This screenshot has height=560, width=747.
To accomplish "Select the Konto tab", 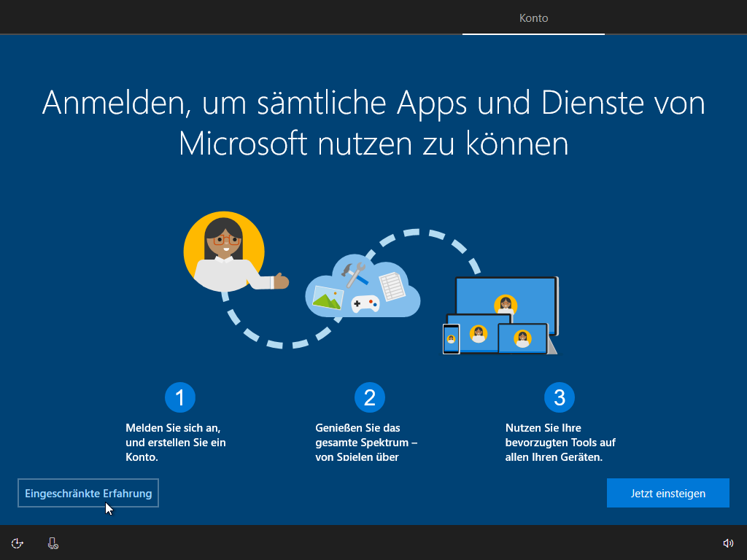I will [533, 18].
